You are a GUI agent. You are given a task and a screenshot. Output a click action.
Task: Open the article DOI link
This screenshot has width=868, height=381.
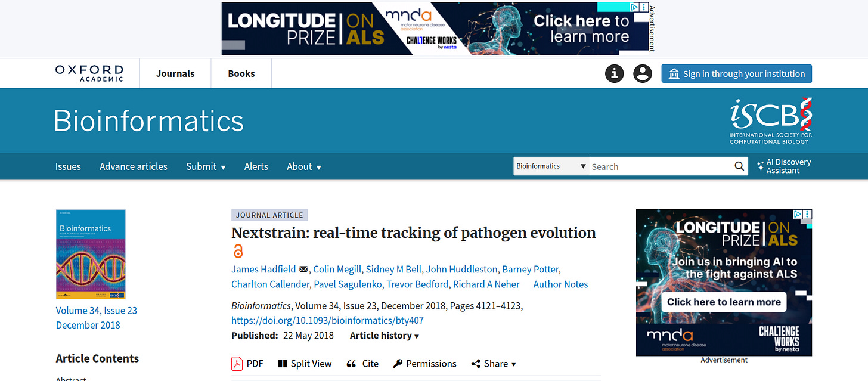click(x=327, y=320)
